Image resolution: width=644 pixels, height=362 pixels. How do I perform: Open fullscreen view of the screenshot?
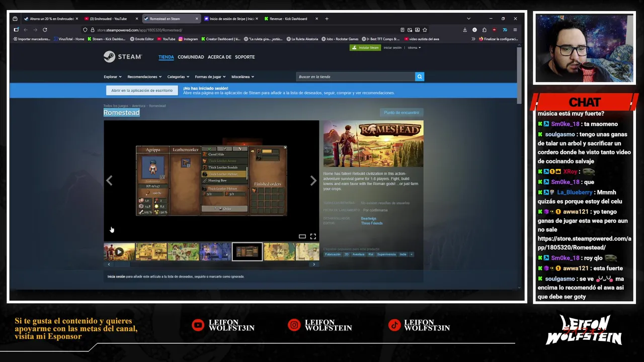pos(313,236)
